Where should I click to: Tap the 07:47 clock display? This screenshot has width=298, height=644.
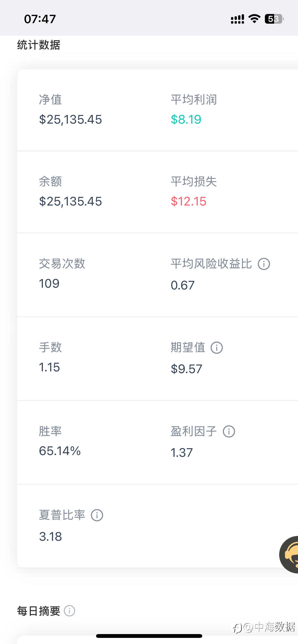tap(40, 19)
